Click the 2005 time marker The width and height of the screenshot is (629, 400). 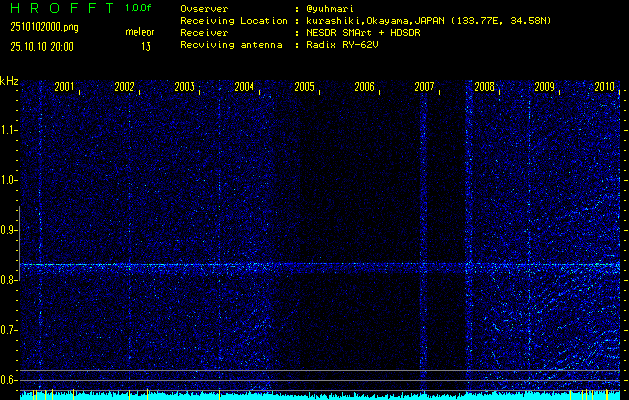click(x=304, y=87)
